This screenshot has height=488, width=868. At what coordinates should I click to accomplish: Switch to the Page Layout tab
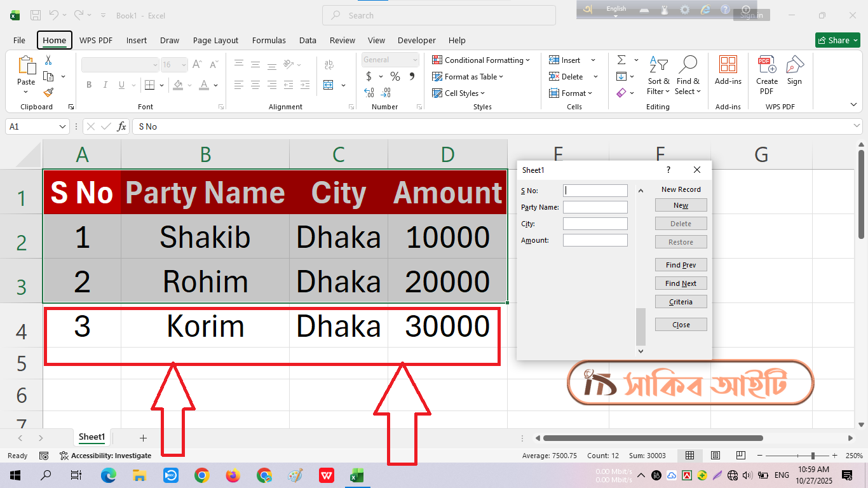(x=215, y=40)
